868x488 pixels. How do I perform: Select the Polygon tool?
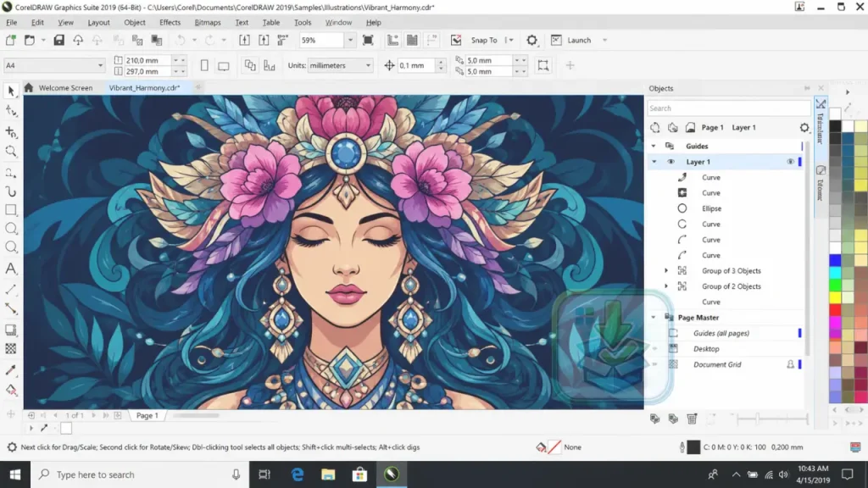click(x=11, y=247)
